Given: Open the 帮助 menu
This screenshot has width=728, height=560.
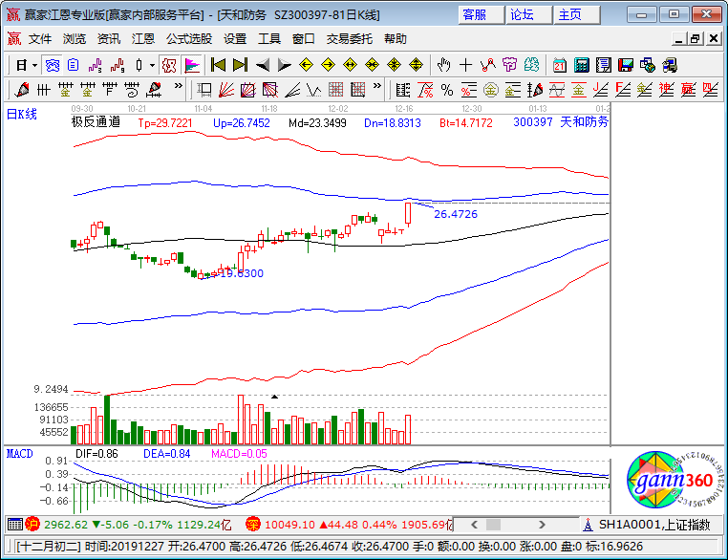Looking at the screenshot, I should (x=396, y=39).
